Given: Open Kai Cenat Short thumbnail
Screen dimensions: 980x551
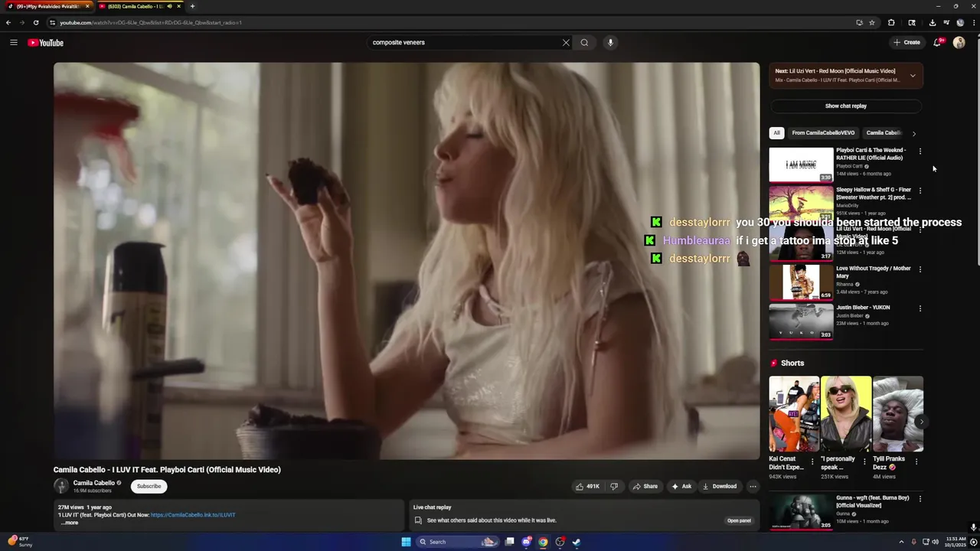Looking at the screenshot, I should point(794,414).
